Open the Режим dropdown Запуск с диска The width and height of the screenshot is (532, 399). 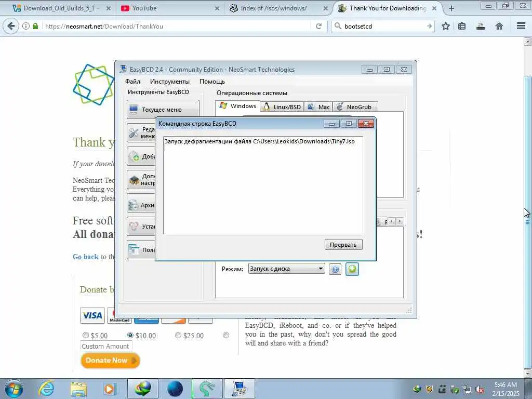(286, 269)
